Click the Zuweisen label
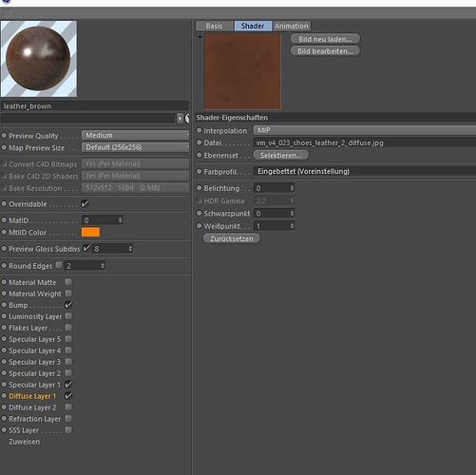 pyautogui.click(x=25, y=442)
